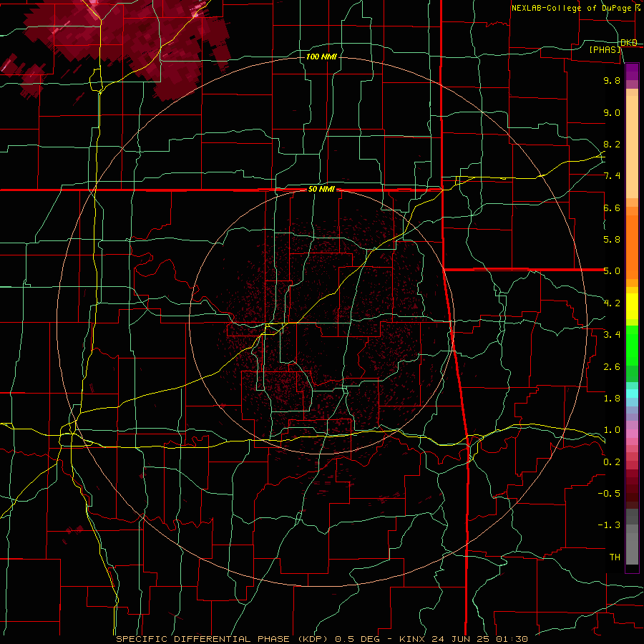The height and width of the screenshot is (644, 644).
Task: Click the (KDP) product code in caption
Action: point(313,639)
